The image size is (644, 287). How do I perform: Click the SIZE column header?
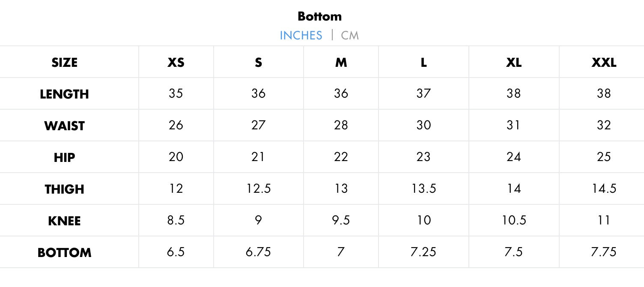pyautogui.click(x=65, y=63)
